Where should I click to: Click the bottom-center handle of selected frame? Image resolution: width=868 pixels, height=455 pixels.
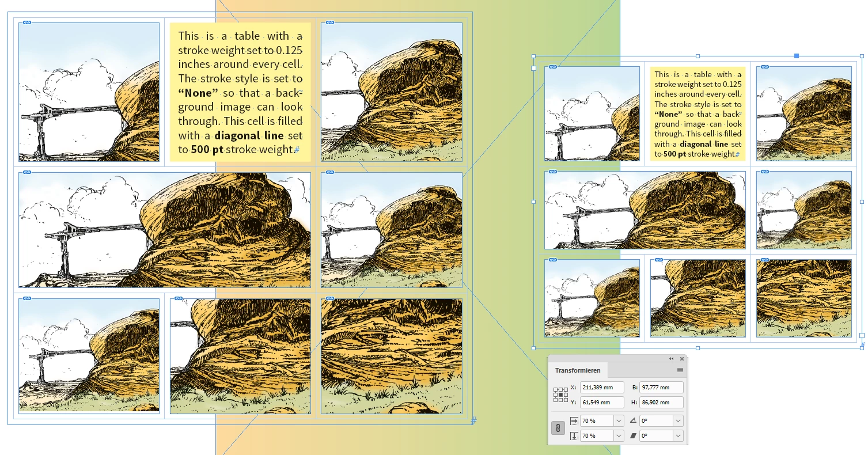tap(698, 348)
